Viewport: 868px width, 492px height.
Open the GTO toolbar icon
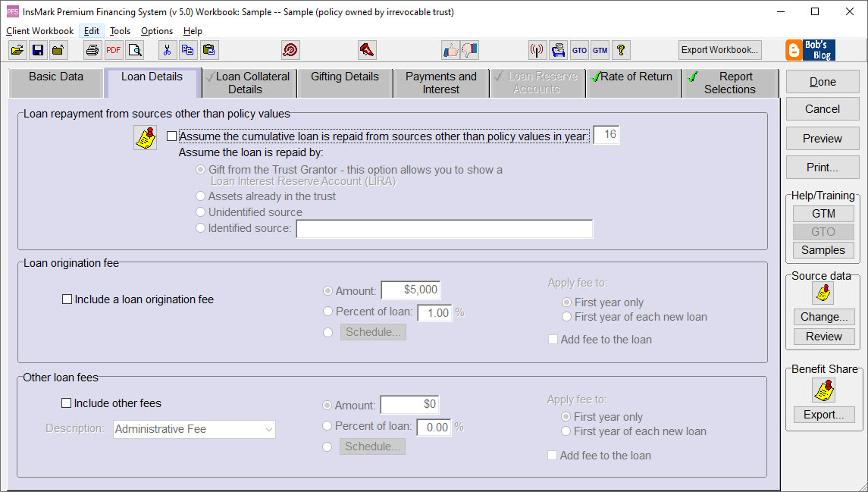579,49
